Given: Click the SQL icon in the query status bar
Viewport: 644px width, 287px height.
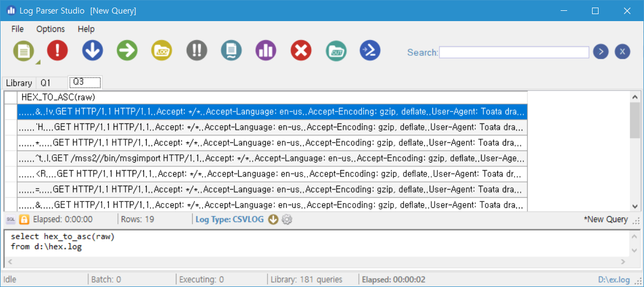Looking at the screenshot, I should [x=11, y=219].
